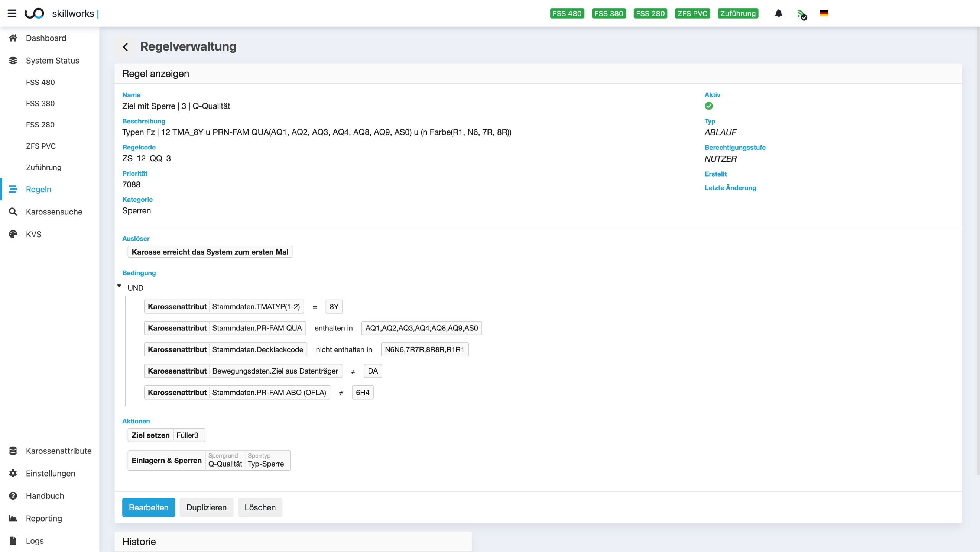980x552 pixels.
Task: Click the green ZFS PVC status badge
Action: [x=692, y=13]
